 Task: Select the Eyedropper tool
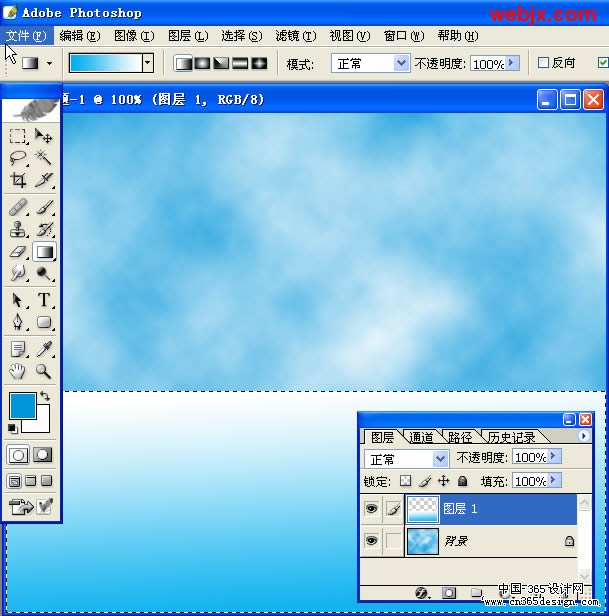pos(43,349)
